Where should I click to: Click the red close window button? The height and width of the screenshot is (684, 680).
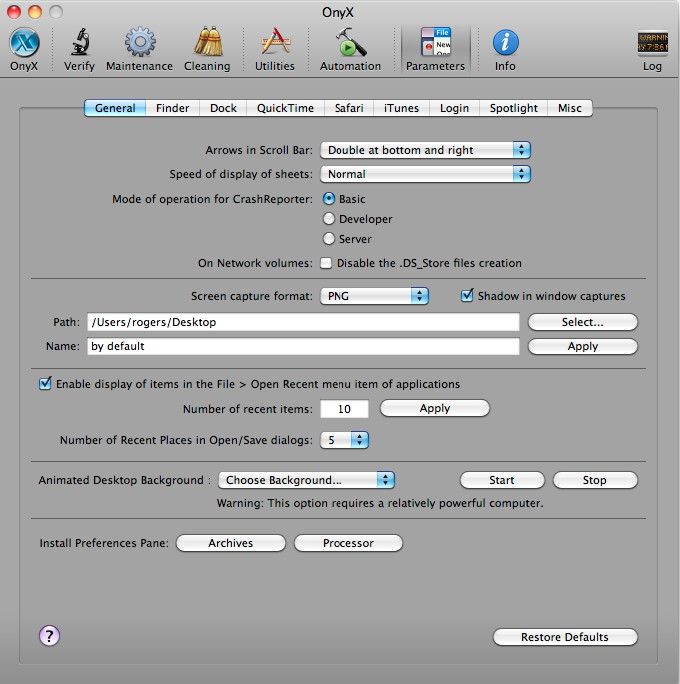pos(14,12)
